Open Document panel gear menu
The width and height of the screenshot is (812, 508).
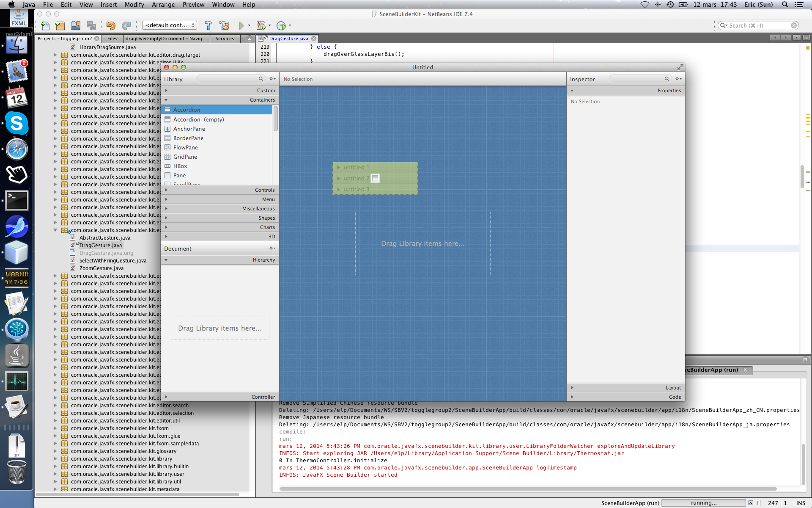(x=272, y=248)
